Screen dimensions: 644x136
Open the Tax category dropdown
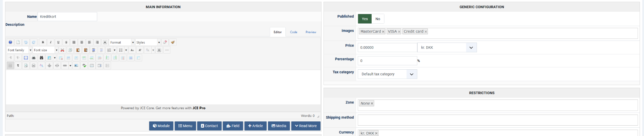(x=412, y=74)
